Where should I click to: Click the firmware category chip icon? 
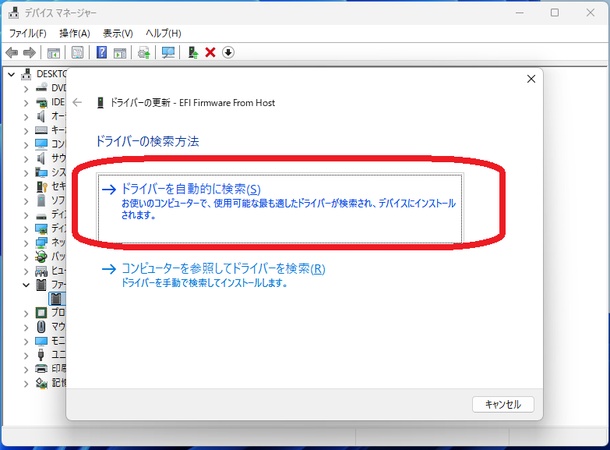click(x=41, y=285)
